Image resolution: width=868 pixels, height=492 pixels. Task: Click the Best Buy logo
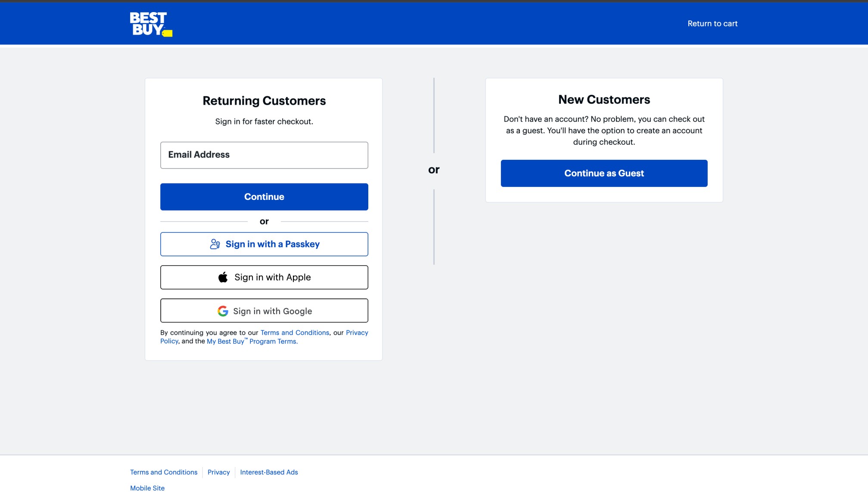click(x=150, y=23)
